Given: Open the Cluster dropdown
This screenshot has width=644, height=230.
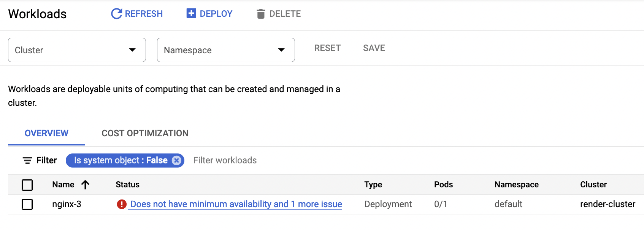Looking at the screenshot, I should pyautogui.click(x=77, y=50).
